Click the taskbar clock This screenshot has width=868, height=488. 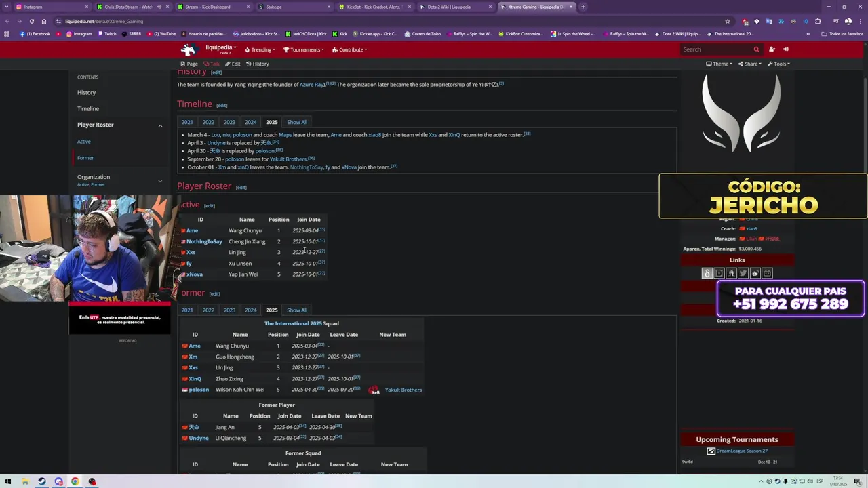click(838, 481)
